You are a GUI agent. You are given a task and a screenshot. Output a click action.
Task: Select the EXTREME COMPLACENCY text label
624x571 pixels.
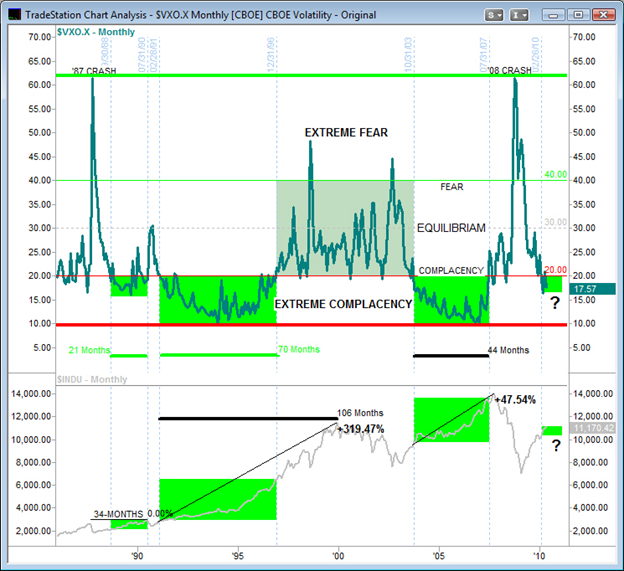343,304
